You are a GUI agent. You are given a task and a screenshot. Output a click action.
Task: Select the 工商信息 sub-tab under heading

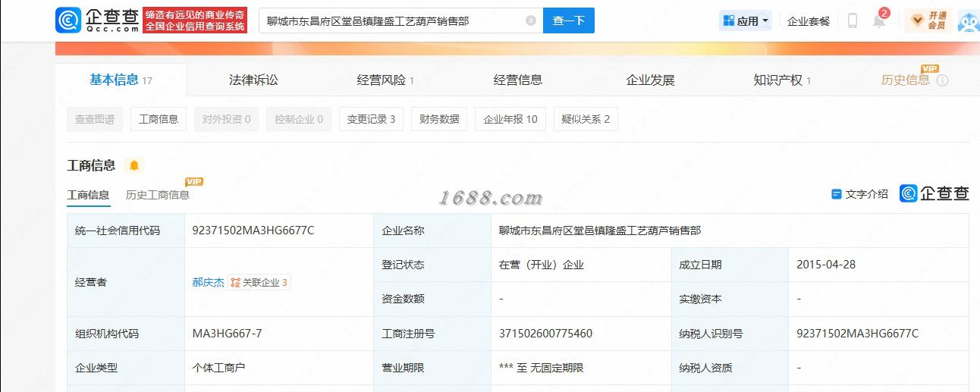click(88, 195)
